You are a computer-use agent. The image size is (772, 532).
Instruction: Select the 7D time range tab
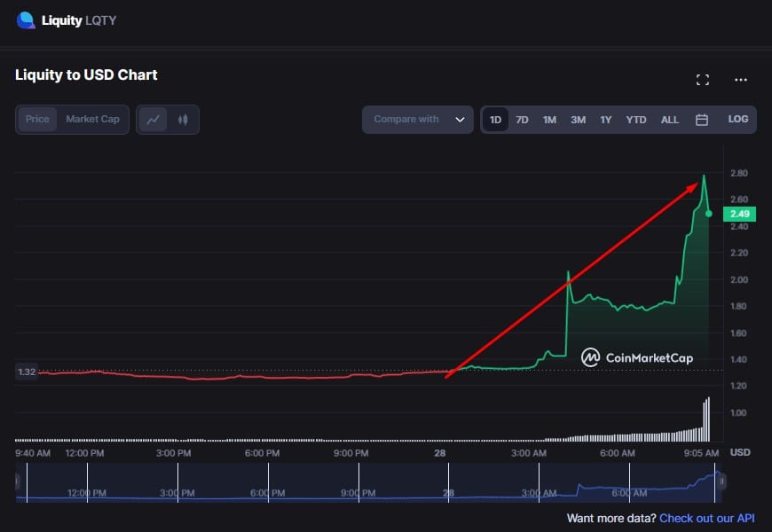[x=522, y=120]
